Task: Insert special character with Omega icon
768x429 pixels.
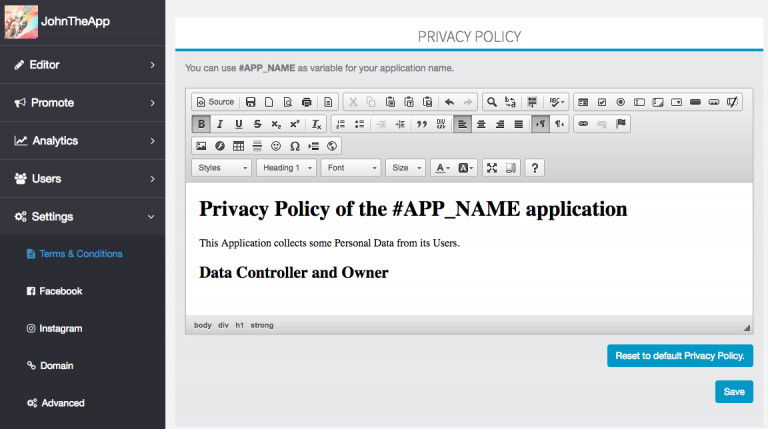Action: coord(294,146)
